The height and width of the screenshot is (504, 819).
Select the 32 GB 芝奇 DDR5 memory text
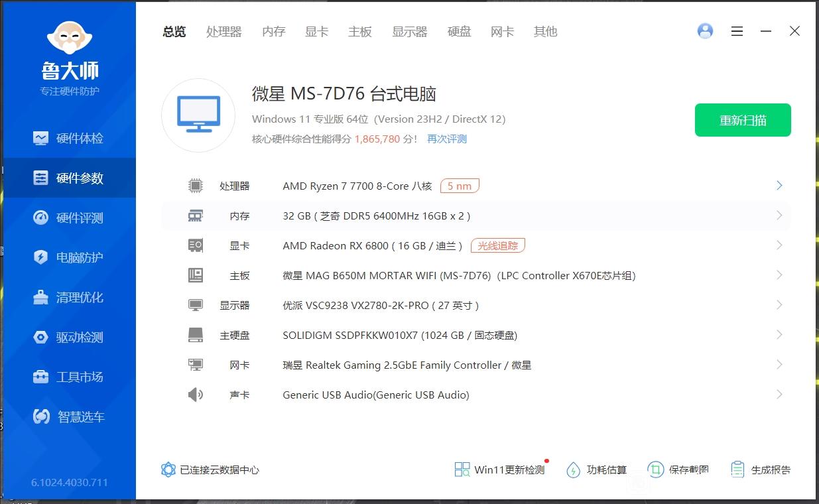pos(377,216)
